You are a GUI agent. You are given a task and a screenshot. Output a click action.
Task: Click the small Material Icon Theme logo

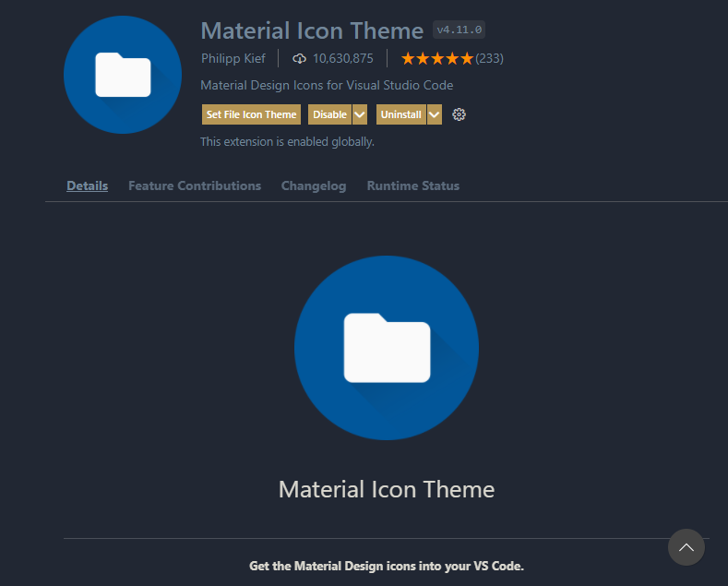pyautogui.click(x=123, y=75)
